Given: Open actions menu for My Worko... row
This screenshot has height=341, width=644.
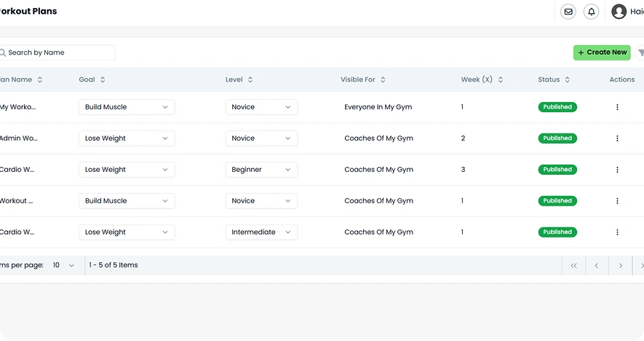Looking at the screenshot, I should pos(617,107).
